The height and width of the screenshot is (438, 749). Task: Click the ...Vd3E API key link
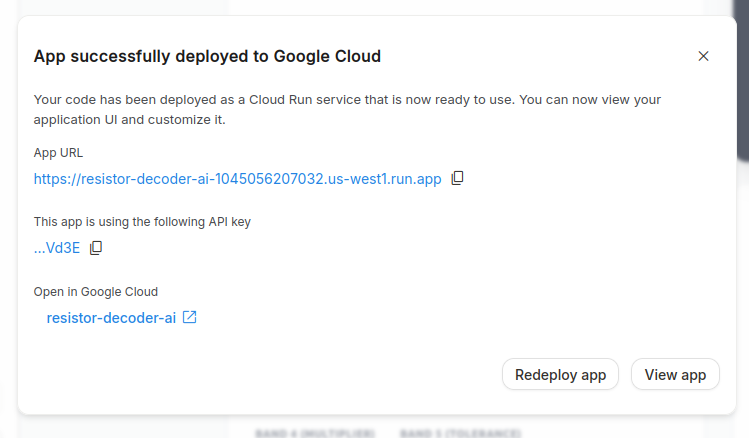tap(57, 248)
